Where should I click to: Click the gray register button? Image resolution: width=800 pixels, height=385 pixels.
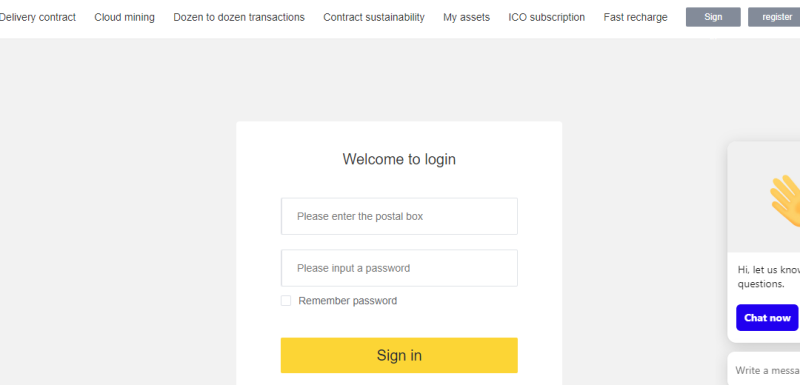tap(774, 17)
